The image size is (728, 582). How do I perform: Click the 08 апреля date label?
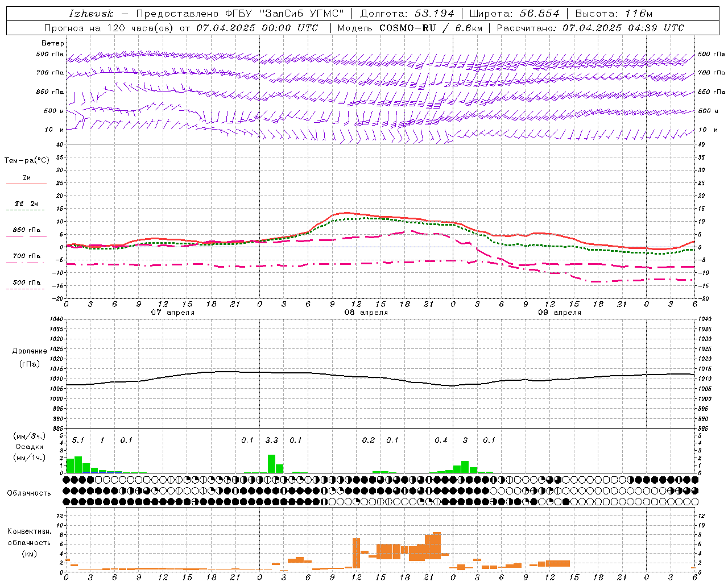[x=366, y=313]
